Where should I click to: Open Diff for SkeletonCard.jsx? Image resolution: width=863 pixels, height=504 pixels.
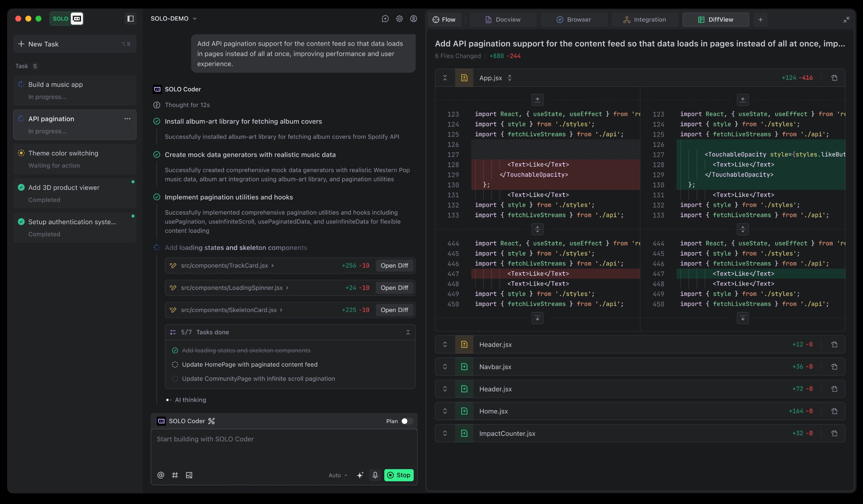click(x=394, y=310)
